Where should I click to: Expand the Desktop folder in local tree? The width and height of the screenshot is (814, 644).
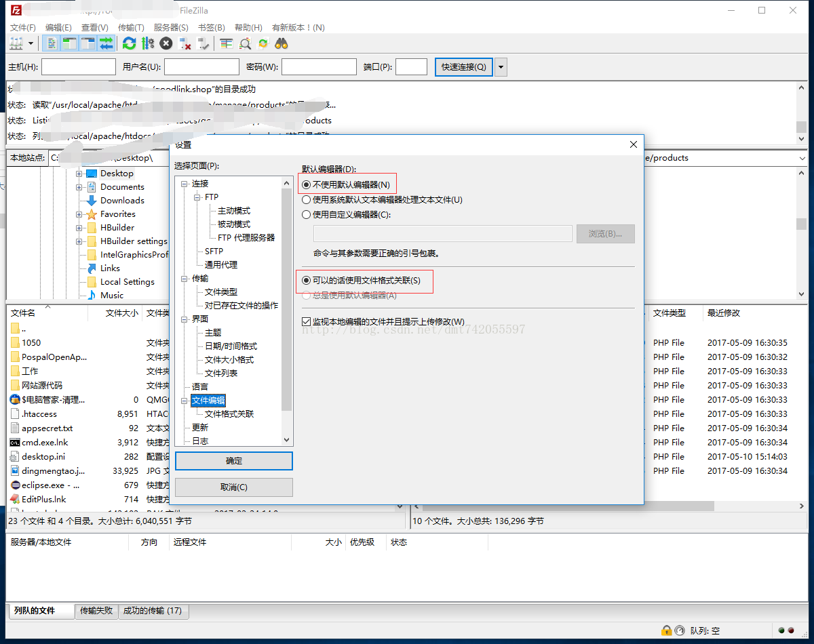pos(79,174)
